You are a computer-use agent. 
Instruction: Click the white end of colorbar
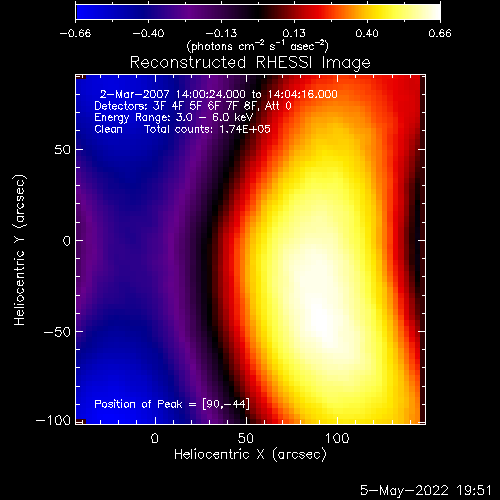coord(432,12)
